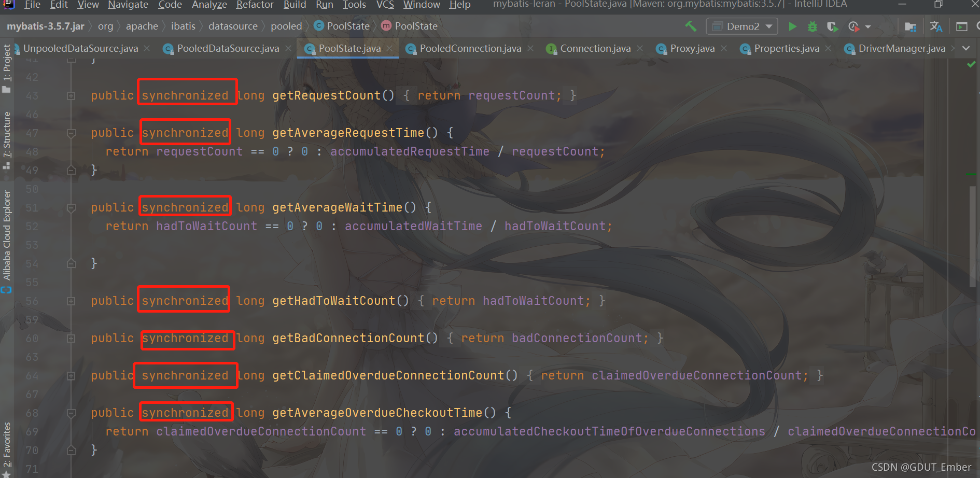Close the PooledConnection.java tab
The width and height of the screenshot is (980, 478).
pos(530,48)
